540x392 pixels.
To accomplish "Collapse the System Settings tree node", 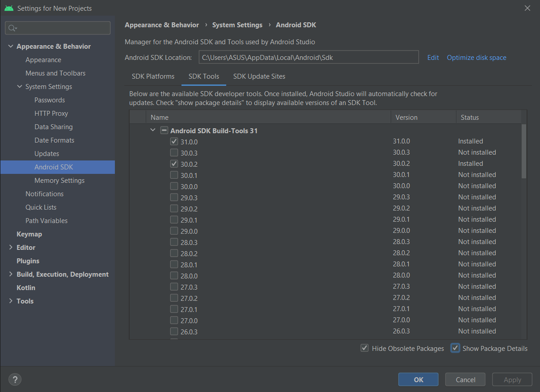I will pos(20,87).
